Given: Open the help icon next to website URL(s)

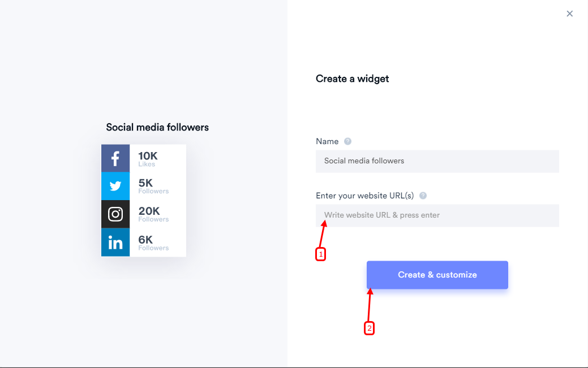Looking at the screenshot, I should coord(423,196).
